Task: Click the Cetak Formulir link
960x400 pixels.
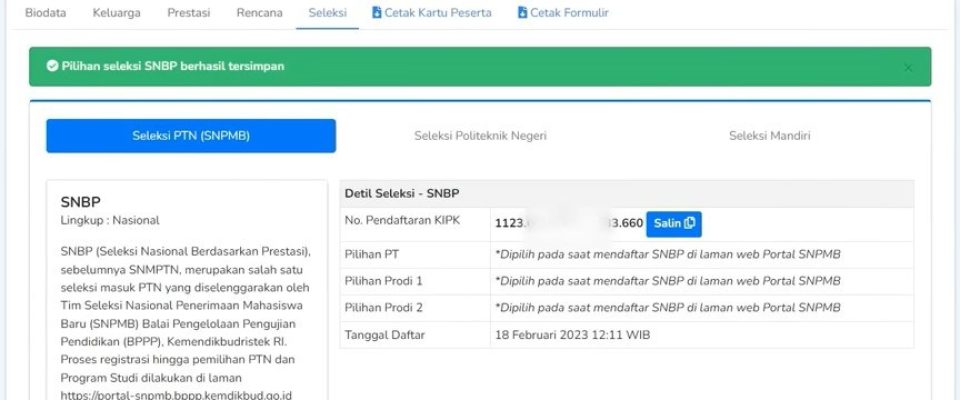Action: 563,12
